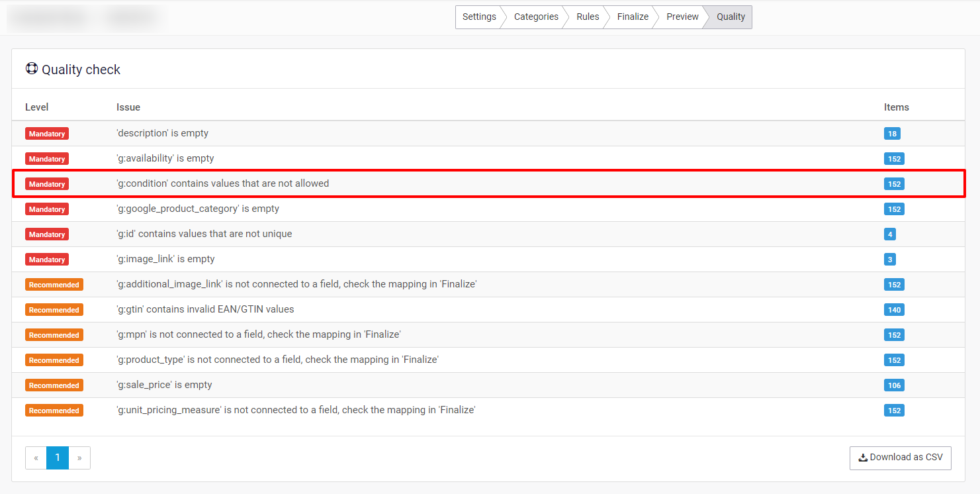Go to previous page with « arrow
The image size is (980, 494).
tap(36, 458)
